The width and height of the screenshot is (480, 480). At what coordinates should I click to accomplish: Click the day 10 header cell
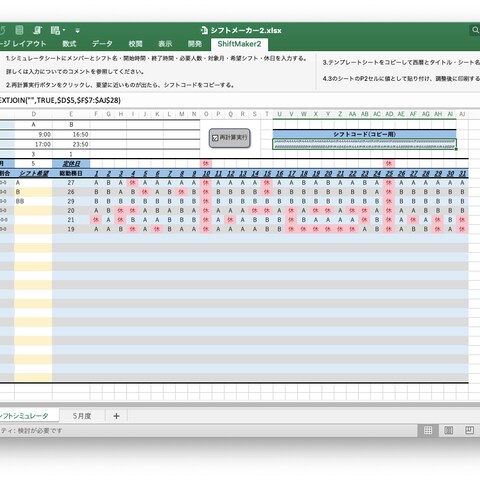206,173
